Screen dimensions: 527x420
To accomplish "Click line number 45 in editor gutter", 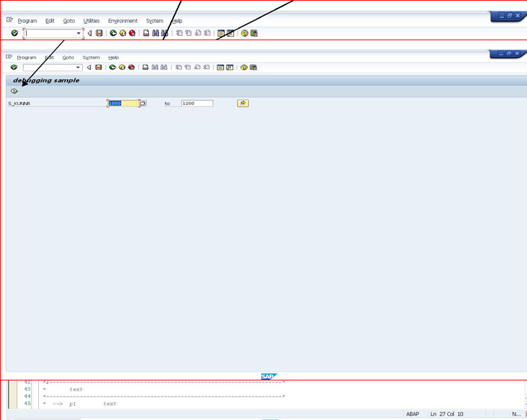I will click(27, 403).
